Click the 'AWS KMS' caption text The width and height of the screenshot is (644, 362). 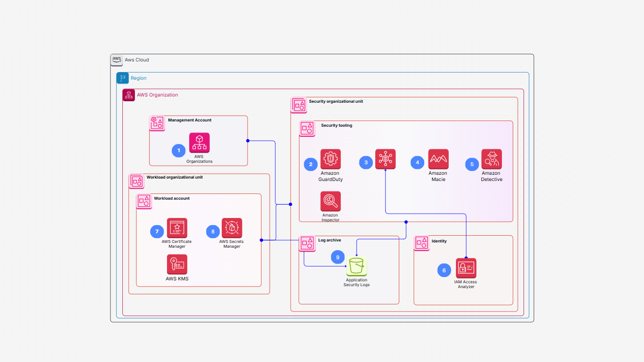177,278
